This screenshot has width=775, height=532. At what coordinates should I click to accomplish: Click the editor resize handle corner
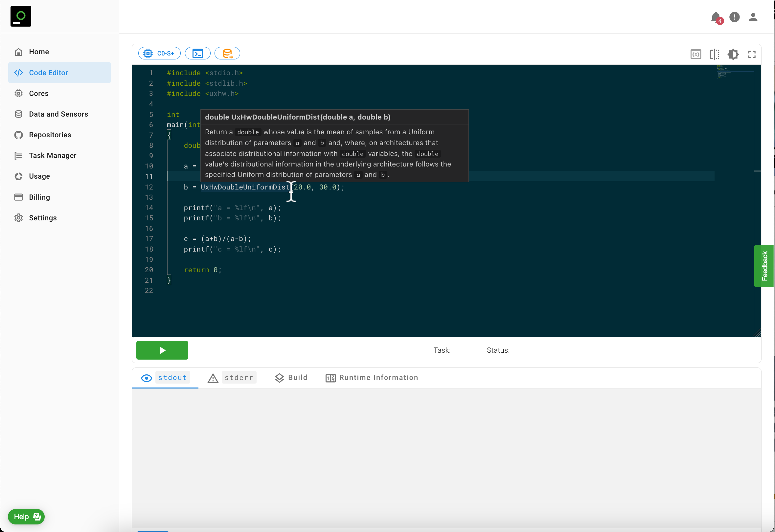757,333
